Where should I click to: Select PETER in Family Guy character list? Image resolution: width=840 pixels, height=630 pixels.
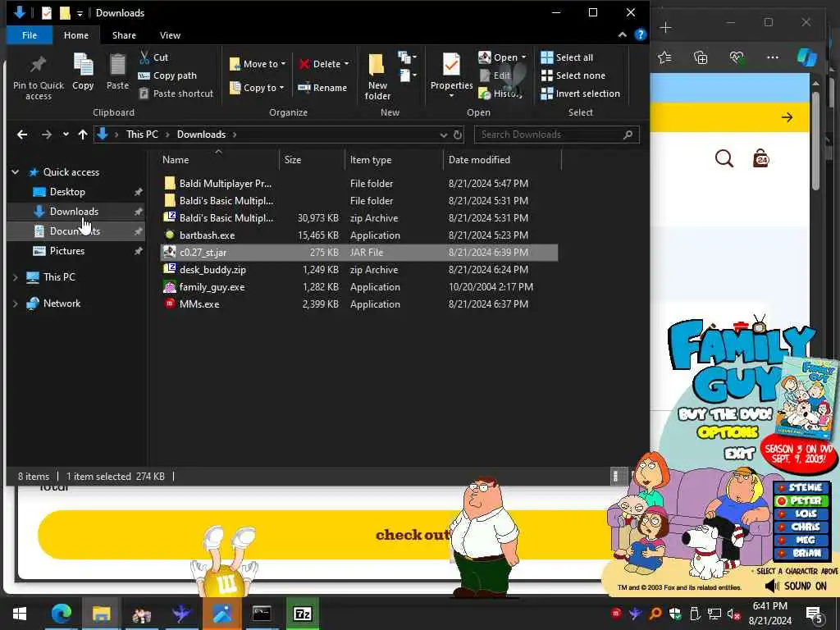point(801,501)
